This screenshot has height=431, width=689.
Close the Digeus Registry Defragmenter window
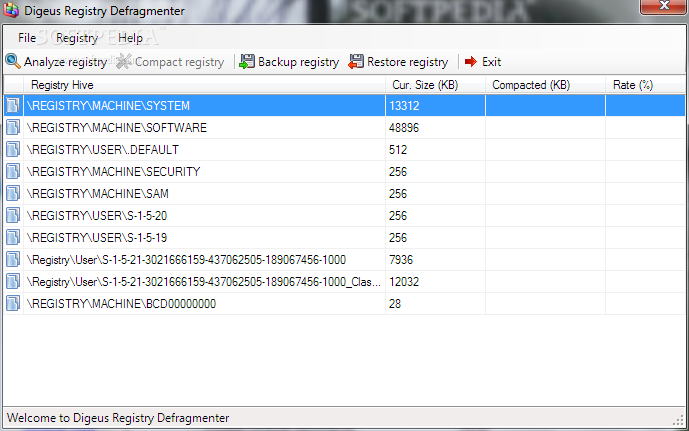pyautogui.click(x=663, y=7)
